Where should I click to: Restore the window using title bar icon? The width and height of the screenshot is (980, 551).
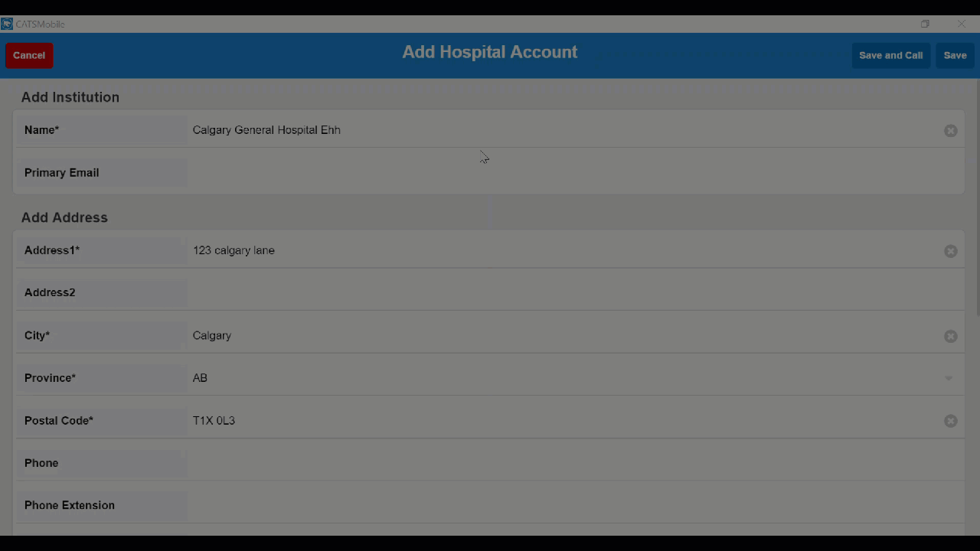pos(925,24)
